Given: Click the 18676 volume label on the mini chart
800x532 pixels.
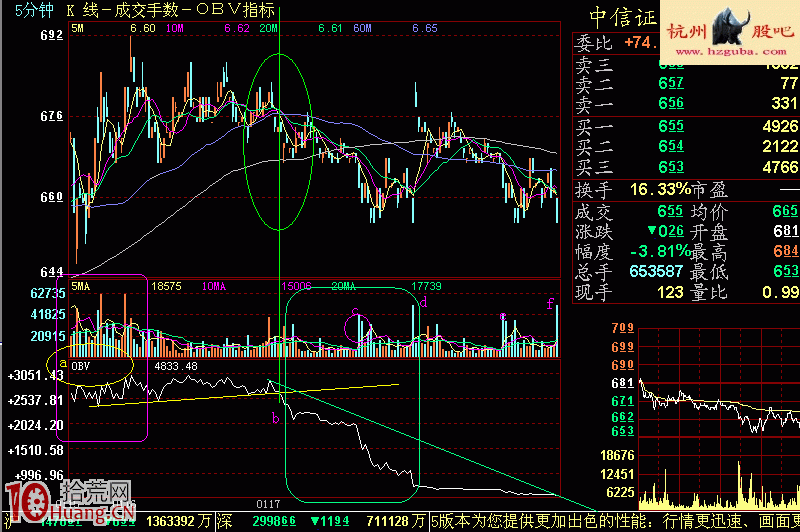Looking at the screenshot, I should click(x=617, y=455).
